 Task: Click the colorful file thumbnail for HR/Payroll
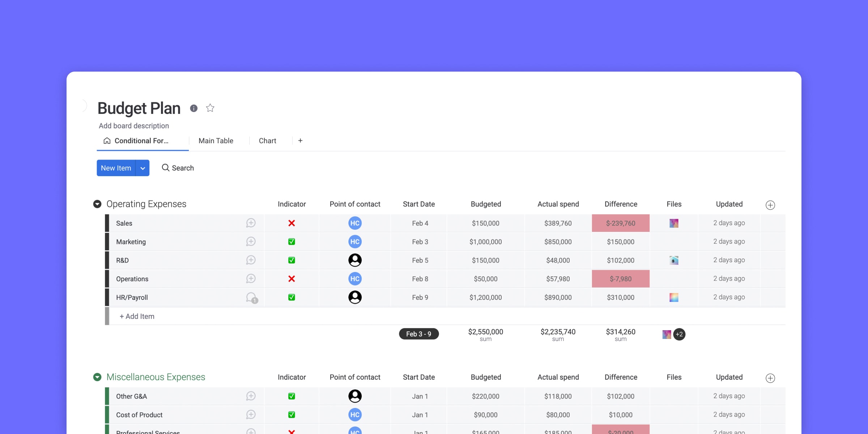tap(674, 297)
